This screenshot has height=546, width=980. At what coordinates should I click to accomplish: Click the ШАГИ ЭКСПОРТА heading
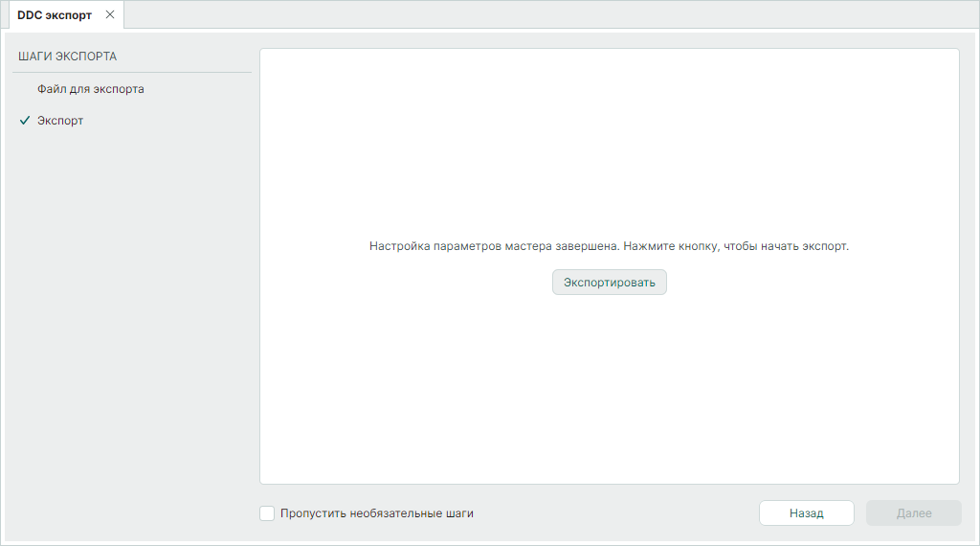click(68, 57)
